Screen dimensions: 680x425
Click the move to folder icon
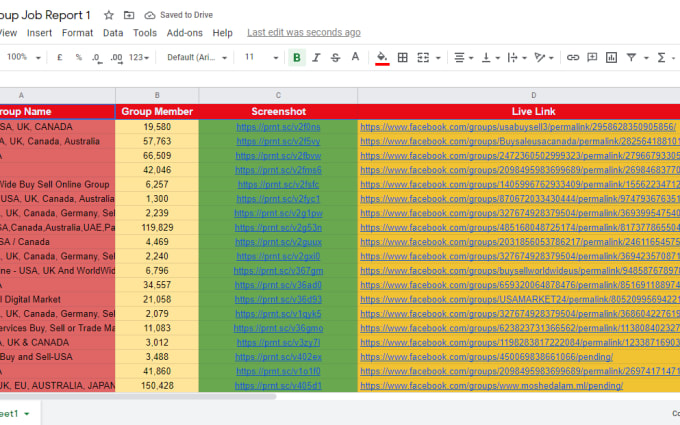point(129,15)
